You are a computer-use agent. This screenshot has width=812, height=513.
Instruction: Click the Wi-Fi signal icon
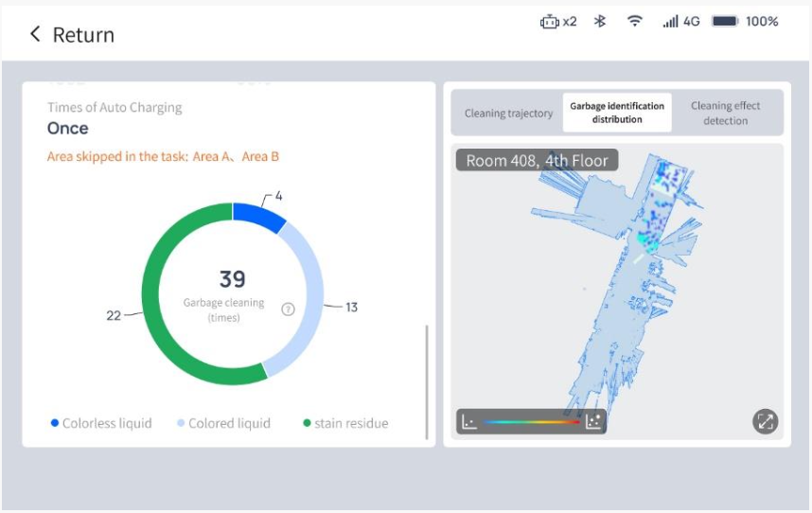click(x=634, y=22)
